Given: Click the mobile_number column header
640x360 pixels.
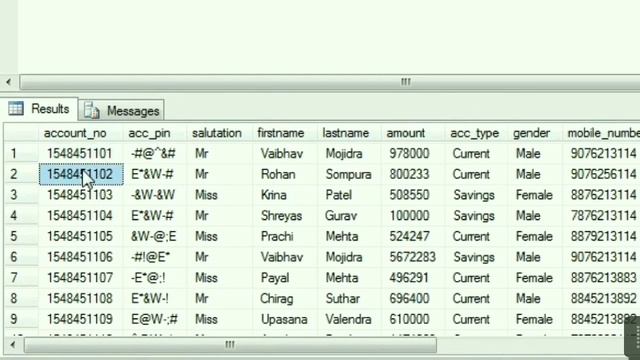Looking at the screenshot, I should (602, 133).
